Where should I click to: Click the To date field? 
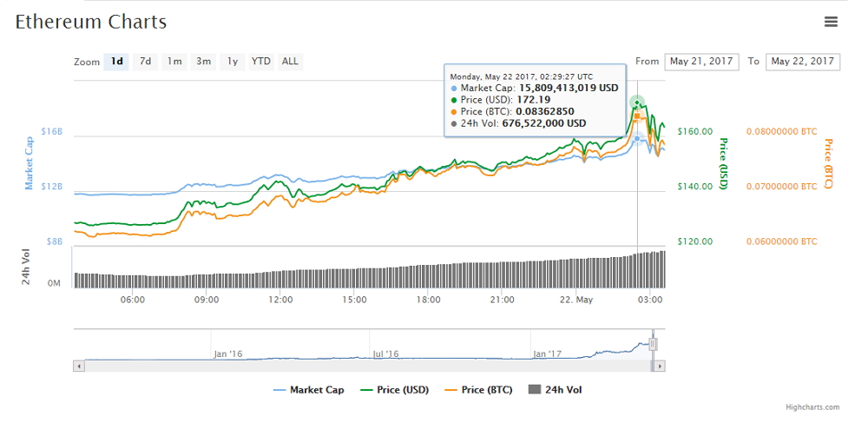[803, 62]
